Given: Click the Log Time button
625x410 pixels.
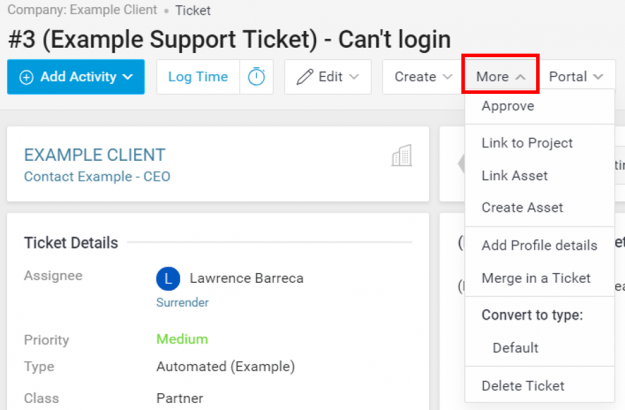Looking at the screenshot, I should (x=198, y=77).
